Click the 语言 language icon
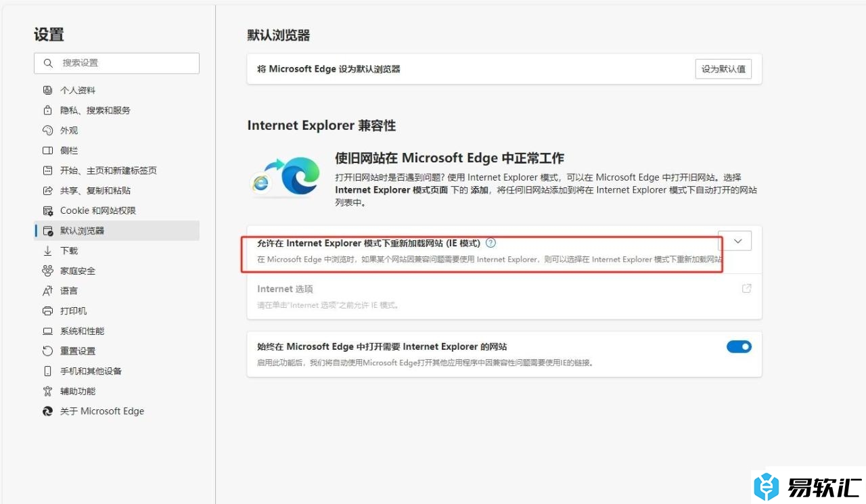866x504 pixels. click(x=47, y=291)
